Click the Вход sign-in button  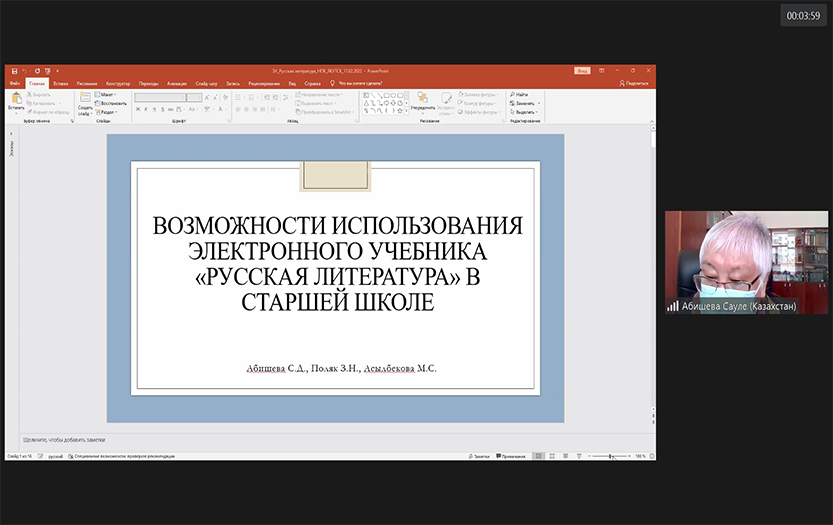(x=582, y=71)
